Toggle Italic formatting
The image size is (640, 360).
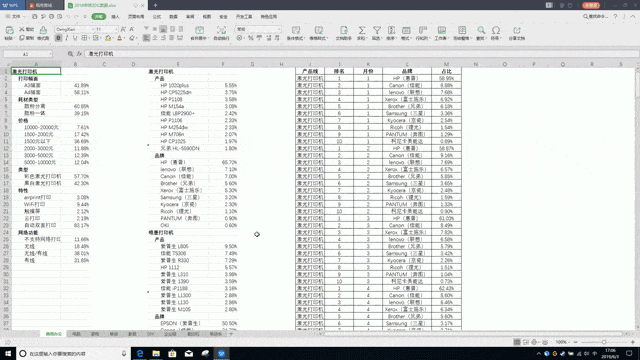(x=67, y=38)
